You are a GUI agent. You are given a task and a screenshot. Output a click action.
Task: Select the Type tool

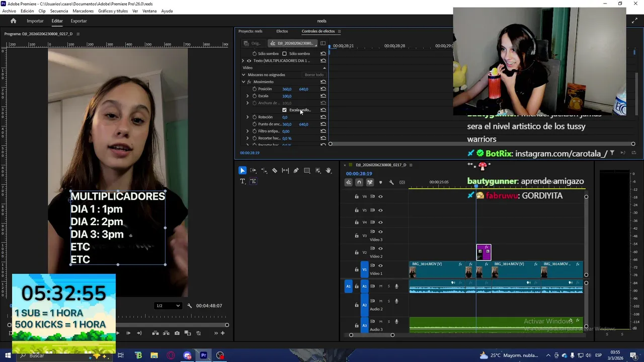tap(242, 181)
